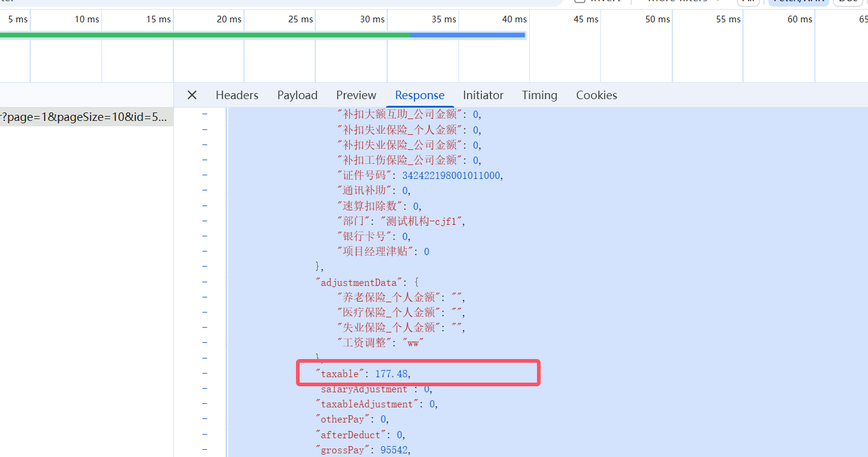The height and width of the screenshot is (457, 868).
Task: Click the 20 ms timeline marker
Action: point(229,19)
